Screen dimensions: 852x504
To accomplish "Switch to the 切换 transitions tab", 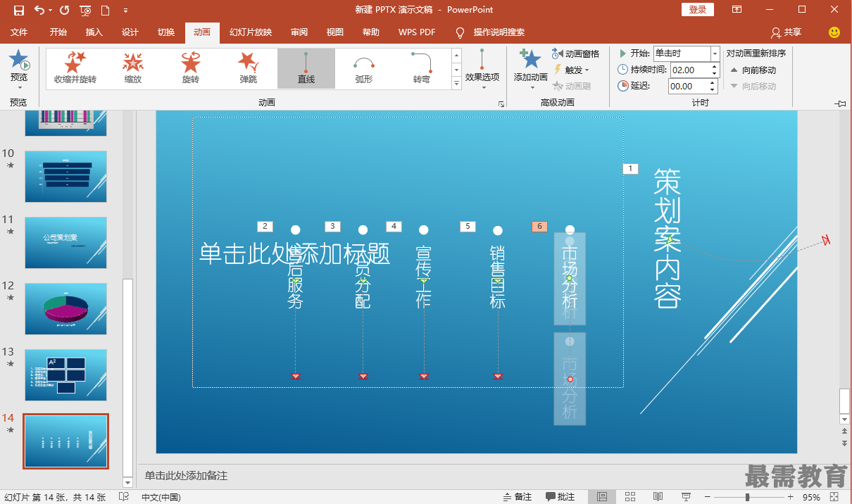I will [x=166, y=32].
